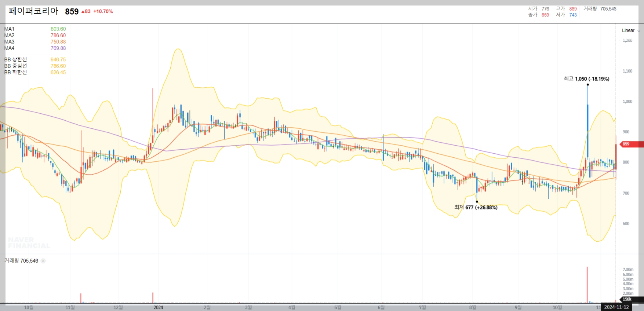Click the 10월 label near the chart's right end
Viewport: 644px width, 311px height.
pyautogui.click(x=557, y=307)
